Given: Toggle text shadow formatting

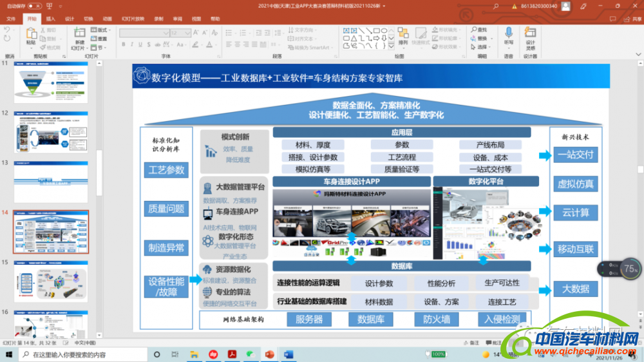Looking at the screenshot, I should point(149,44).
